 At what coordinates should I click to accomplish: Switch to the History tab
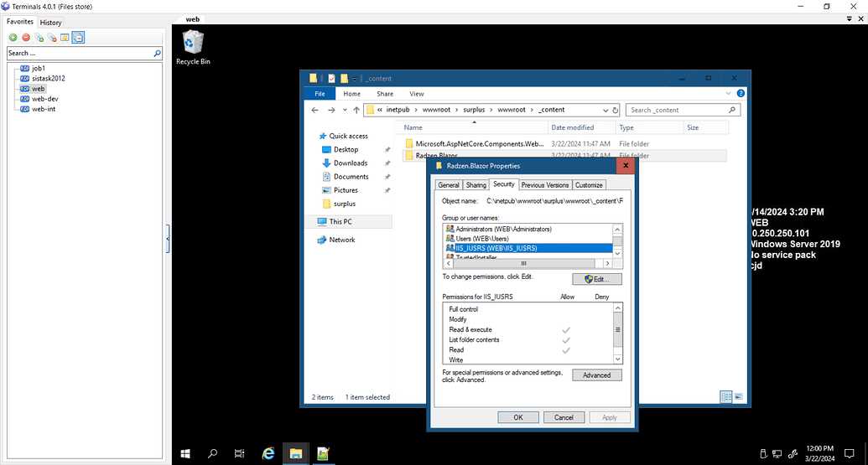(x=51, y=23)
